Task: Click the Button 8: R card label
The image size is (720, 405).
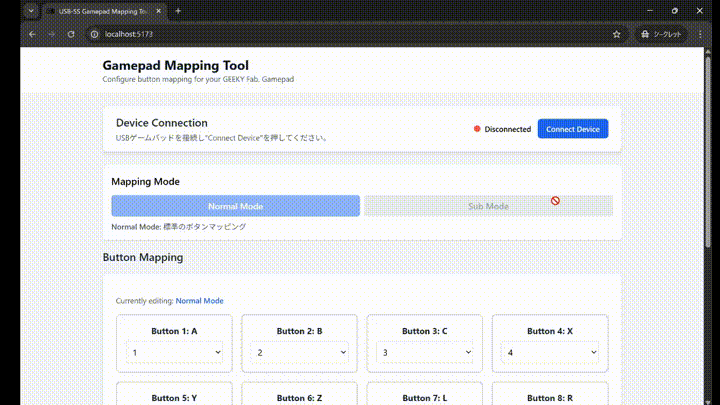Action: (x=550, y=398)
